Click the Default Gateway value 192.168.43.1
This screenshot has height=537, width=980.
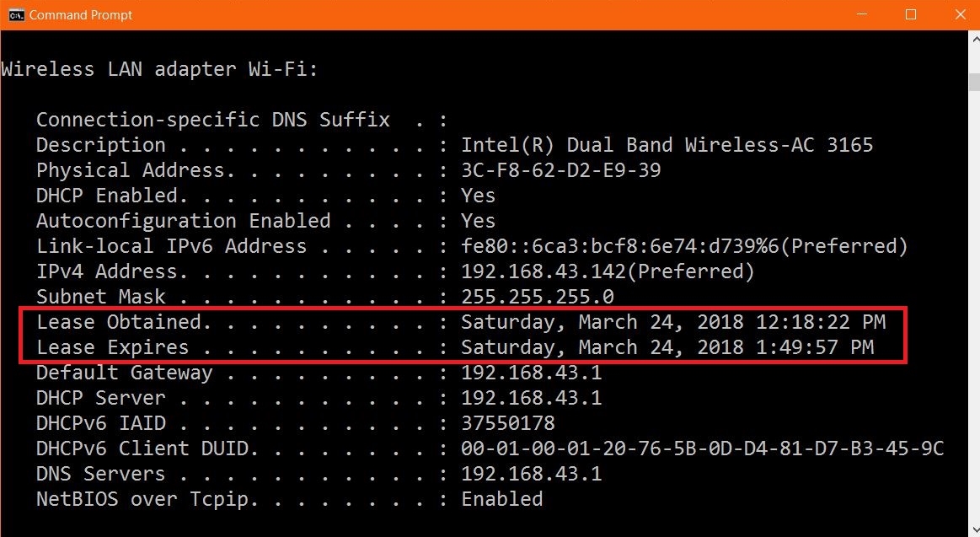point(531,373)
